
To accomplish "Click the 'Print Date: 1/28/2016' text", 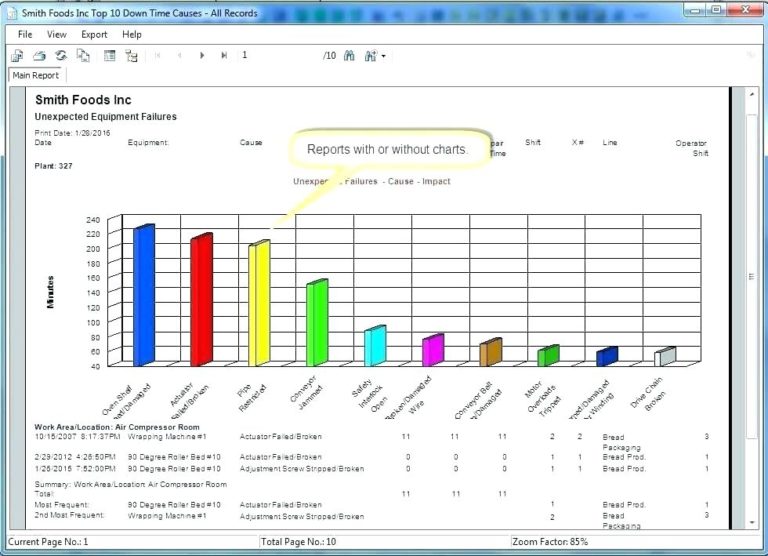I will pyautogui.click(x=72, y=133).
